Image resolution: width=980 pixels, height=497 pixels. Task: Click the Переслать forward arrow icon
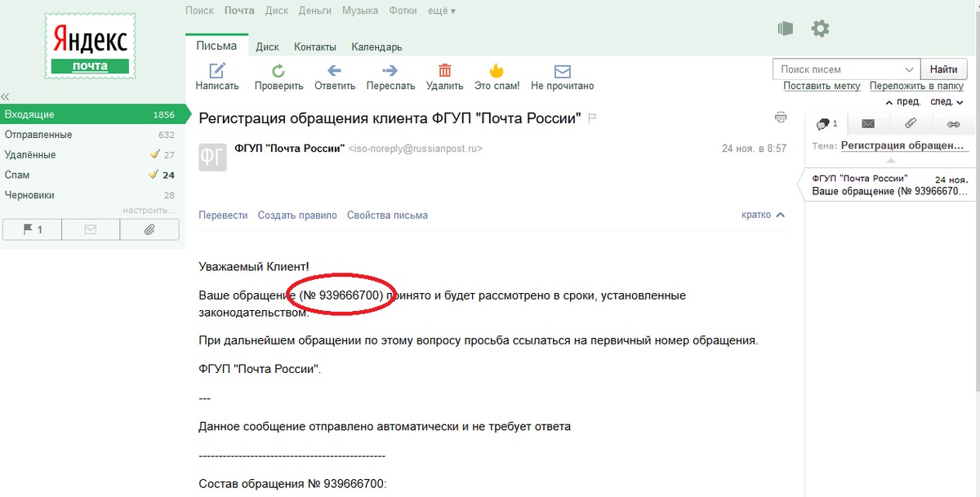click(390, 70)
